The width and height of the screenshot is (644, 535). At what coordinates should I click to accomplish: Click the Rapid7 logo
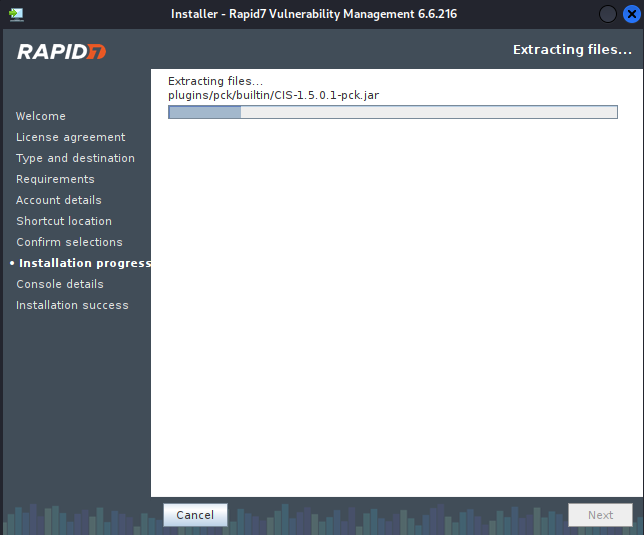click(62, 52)
